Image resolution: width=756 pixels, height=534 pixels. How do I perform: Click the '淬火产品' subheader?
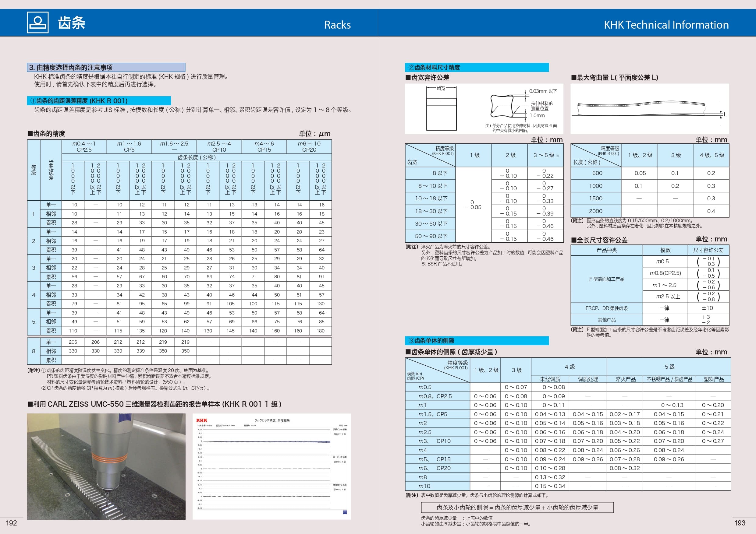coord(625,379)
